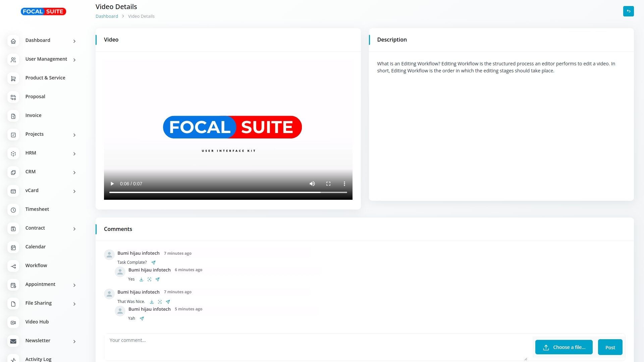Click 'Choose a file...' upload button
The height and width of the screenshot is (362, 644).
(x=563, y=347)
